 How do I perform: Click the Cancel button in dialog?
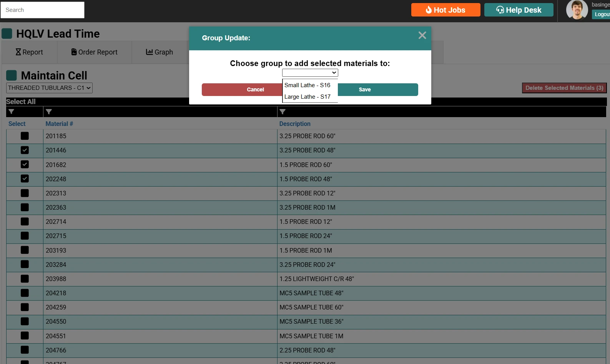tap(242, 89)
